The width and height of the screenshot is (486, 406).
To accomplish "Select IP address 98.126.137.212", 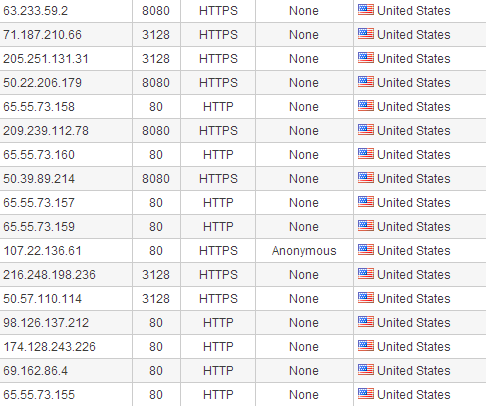I will pyautogui.click(x=46, y=323).
